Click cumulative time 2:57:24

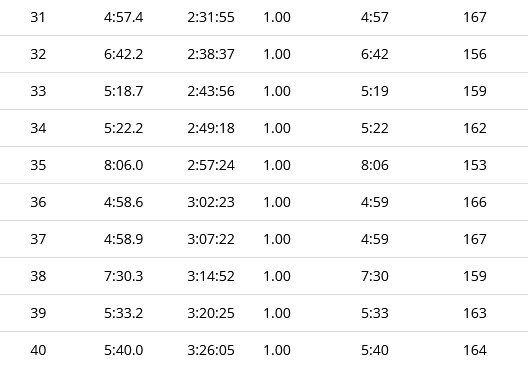click(x=211, y=165)
